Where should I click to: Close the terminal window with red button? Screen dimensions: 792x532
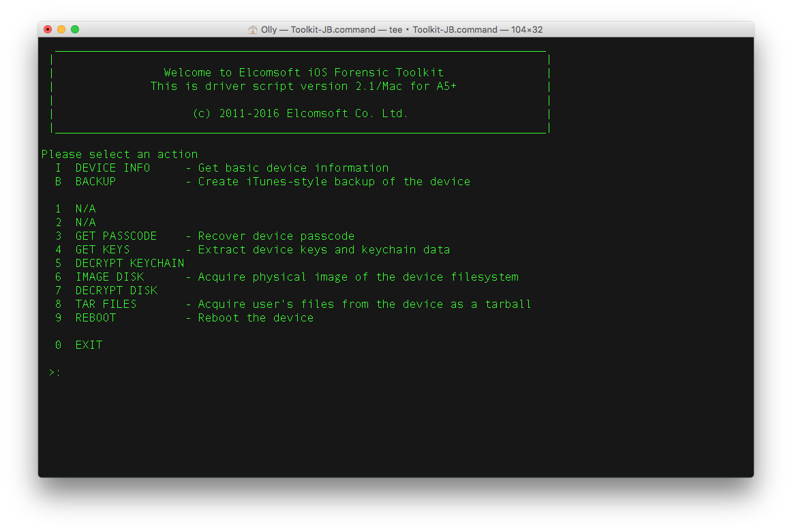[x=48, y=29]
